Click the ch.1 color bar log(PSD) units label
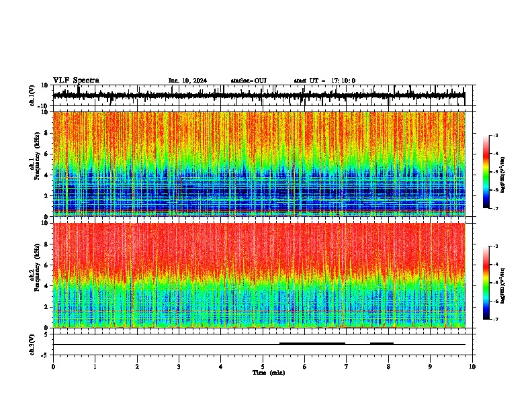Viewport: 532px width, 411px height. [x=503, y=175]
